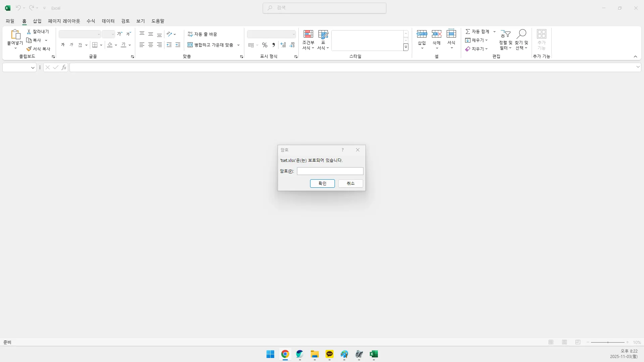Open 조건부 서식 (conditional formatting) menu
Screen dimensions: 644x362
click(x=308, y=40)
